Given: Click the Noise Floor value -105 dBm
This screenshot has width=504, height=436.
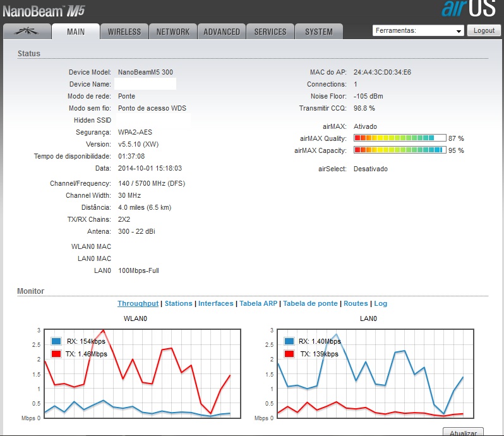Looking at the screenshot, I should (x=368, y=96).
